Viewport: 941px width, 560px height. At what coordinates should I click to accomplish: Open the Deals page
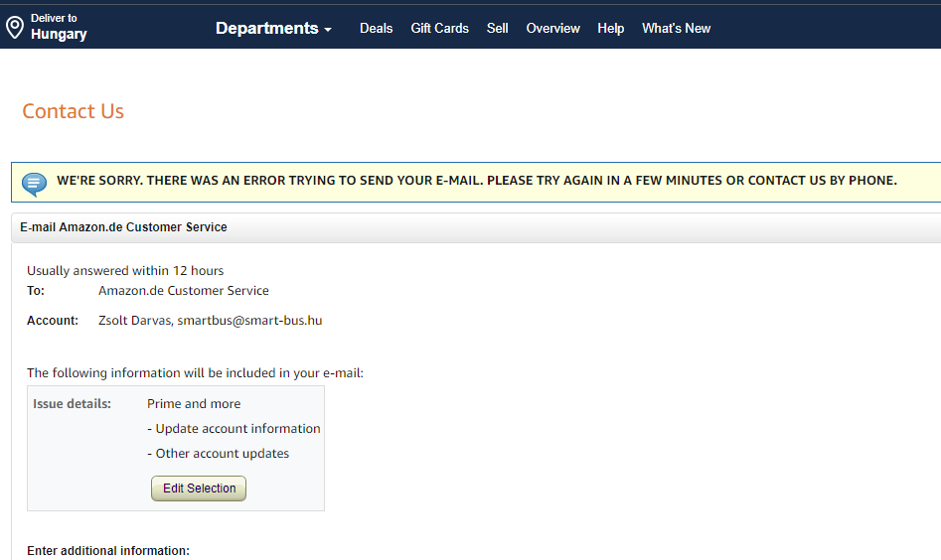click(x=376, y=28)
